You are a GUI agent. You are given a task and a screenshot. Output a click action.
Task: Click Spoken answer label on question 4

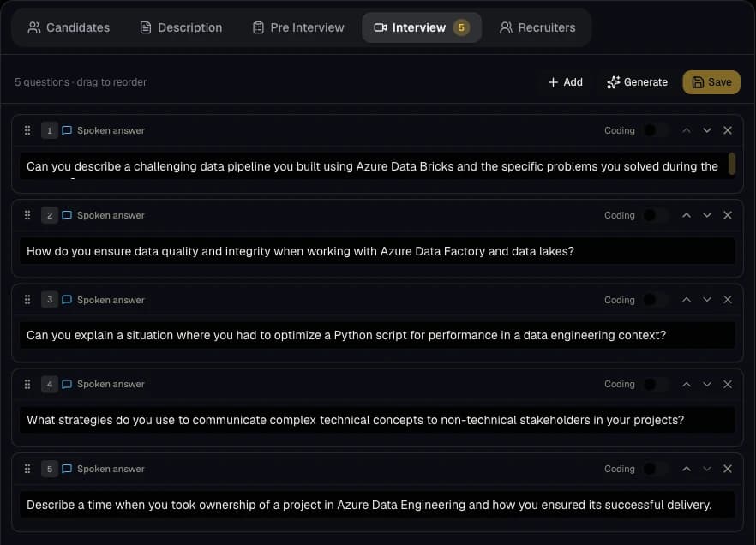(x=111, y=384)
